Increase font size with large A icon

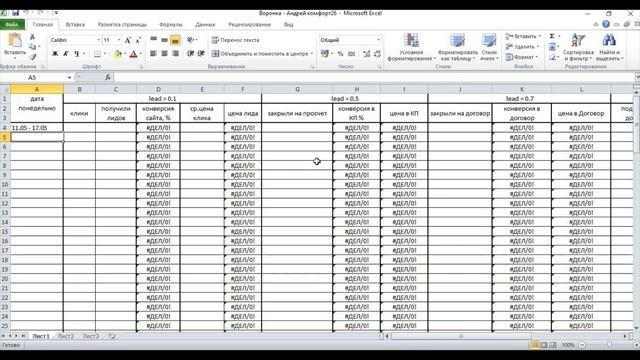tap(128, 40)
